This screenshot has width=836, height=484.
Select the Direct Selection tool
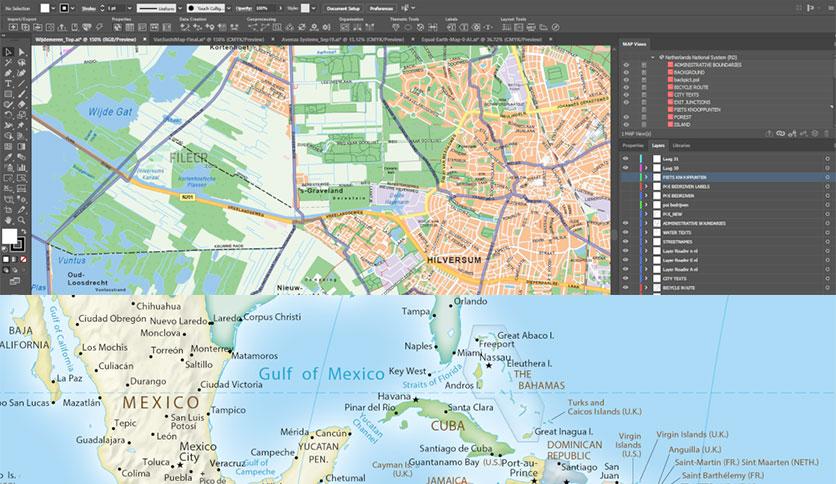pyautogui.click(x=21, y=52)
